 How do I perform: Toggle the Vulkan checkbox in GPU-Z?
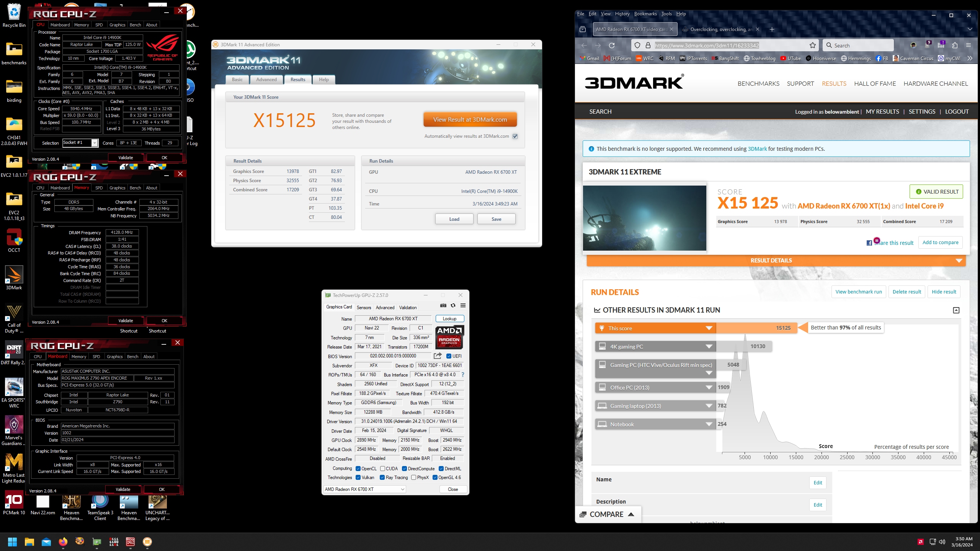(x=358, y=478)
